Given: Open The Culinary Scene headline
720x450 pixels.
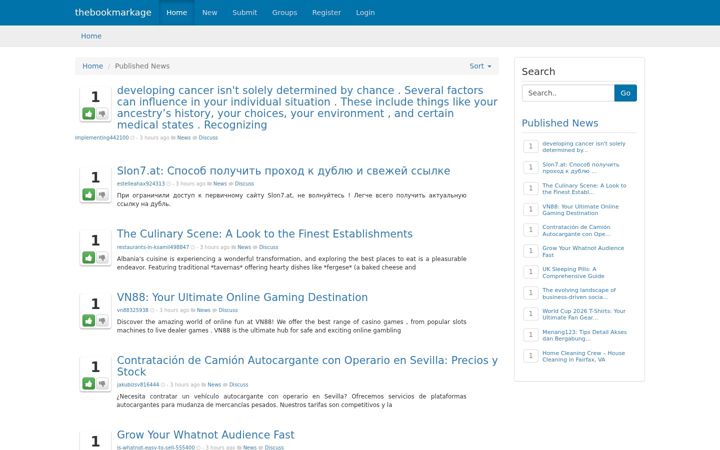Looking at the screenshot, I should (264, 234).
